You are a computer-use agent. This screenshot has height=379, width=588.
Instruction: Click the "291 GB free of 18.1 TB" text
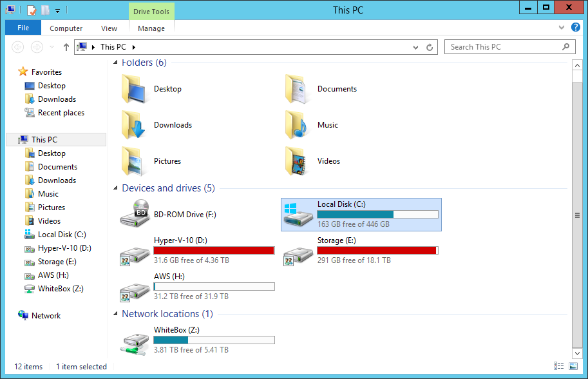click(x=354, y=260)
